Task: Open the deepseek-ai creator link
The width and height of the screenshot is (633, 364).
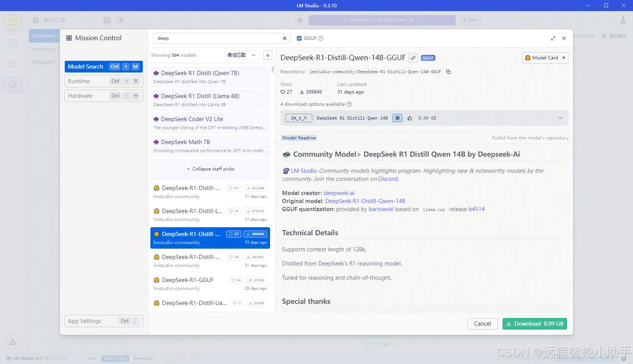Action: (339, 193)
